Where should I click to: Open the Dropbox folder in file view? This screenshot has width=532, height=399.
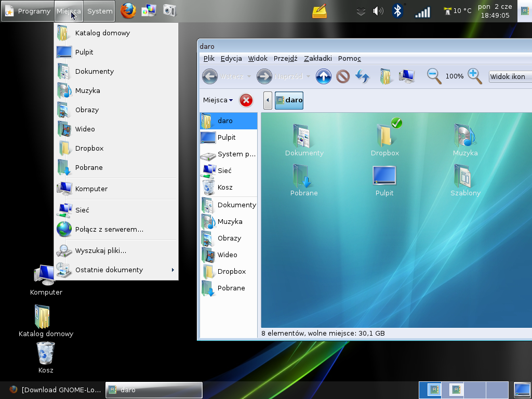click(384, 138)
